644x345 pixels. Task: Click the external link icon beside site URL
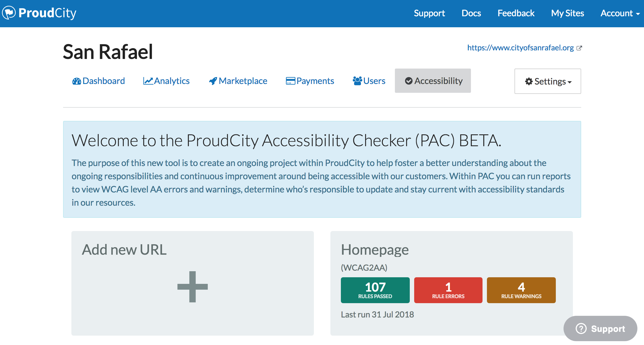tap(579, 48)
